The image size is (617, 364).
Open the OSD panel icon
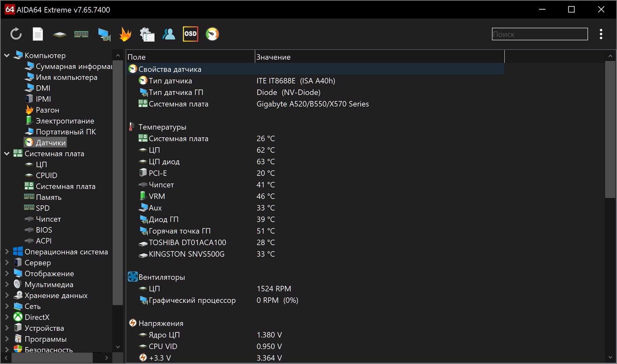point(190,34)
